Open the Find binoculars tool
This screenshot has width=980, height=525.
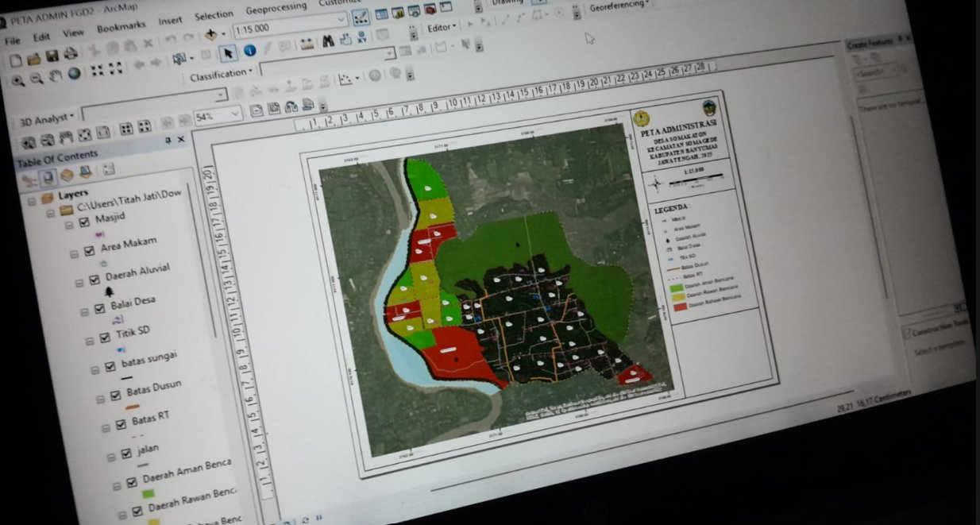pyautogui.click(x=327, y=43)
